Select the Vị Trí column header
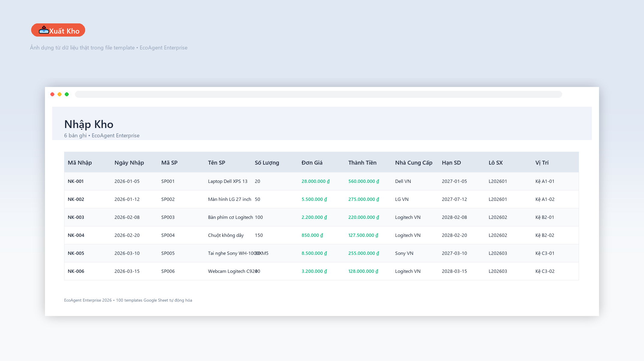644x361 pixels. tap(542, 163)
